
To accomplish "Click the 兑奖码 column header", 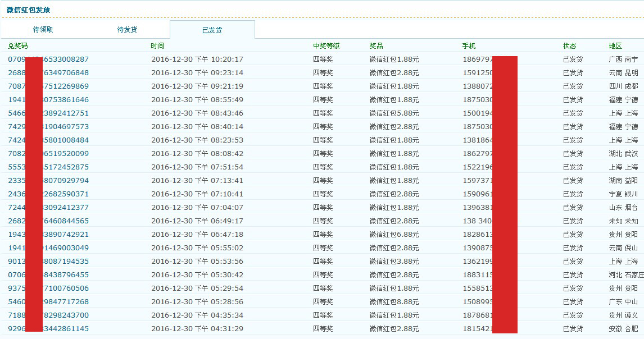I will (x=17, y=46).
